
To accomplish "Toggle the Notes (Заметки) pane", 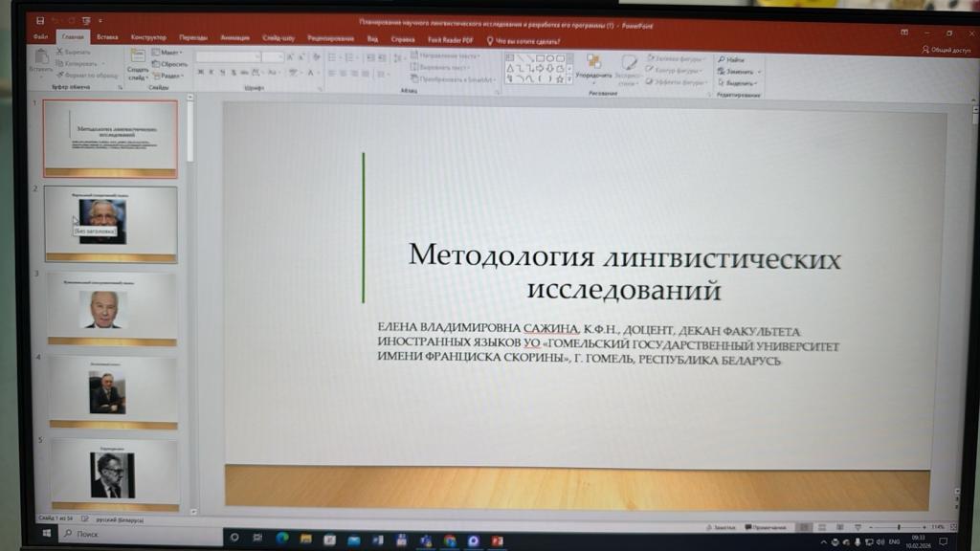I will tap(719, 527).
